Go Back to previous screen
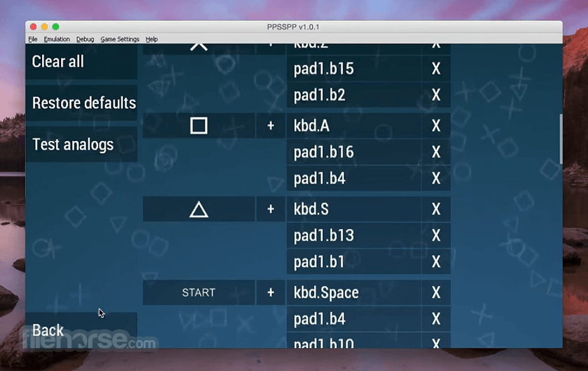This screenshot has height=371, width=588. coord(81,330)
